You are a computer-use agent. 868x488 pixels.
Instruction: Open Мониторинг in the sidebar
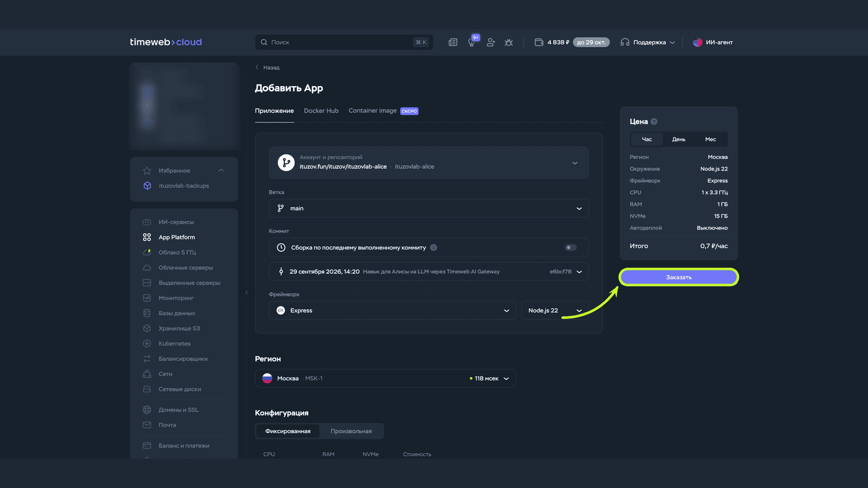pyautogui.click(x=176, y=298)
